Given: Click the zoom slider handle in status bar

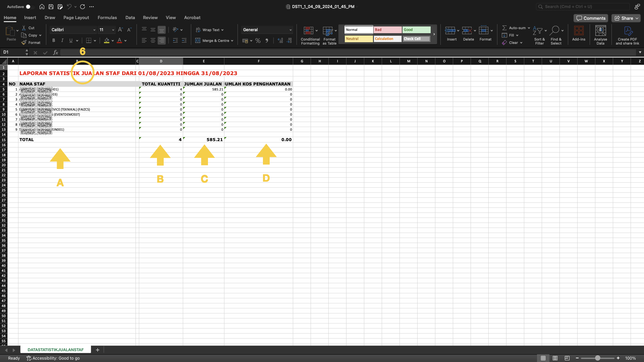Looking at the screenshot, I should coord(597,358).
